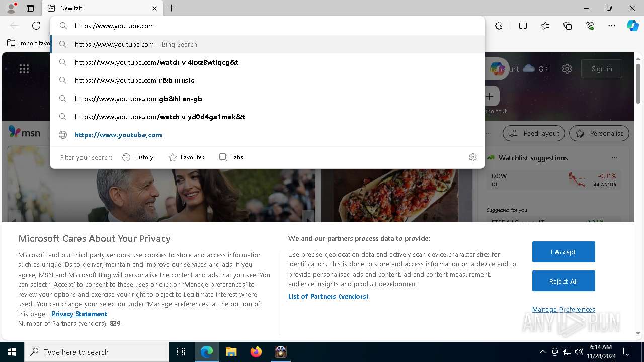
Task: Filter search by Tabs
Action: pos(231,157)
